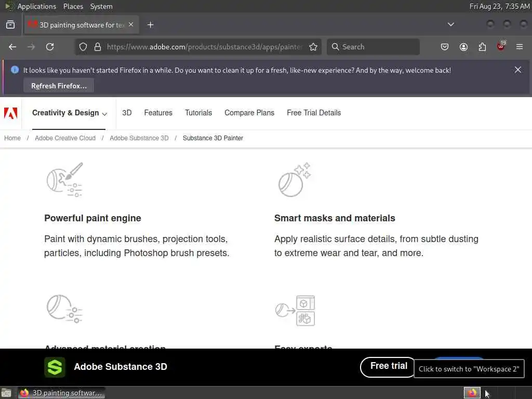Reload the current page
The image size is (532, 399).
coord(50,47)
